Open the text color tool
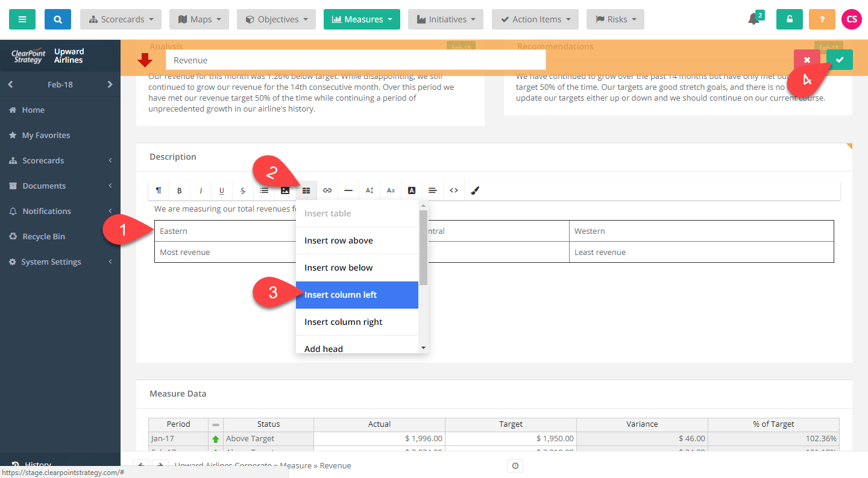The width and height of the screenshot is (868, 478). [x=411, y=190]
